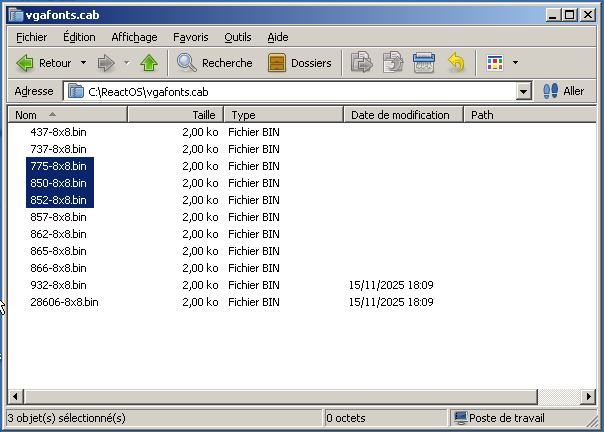Expand the Retour history dropdown arrow
This screenshot has width=604, height=432.
pos(83,63)
